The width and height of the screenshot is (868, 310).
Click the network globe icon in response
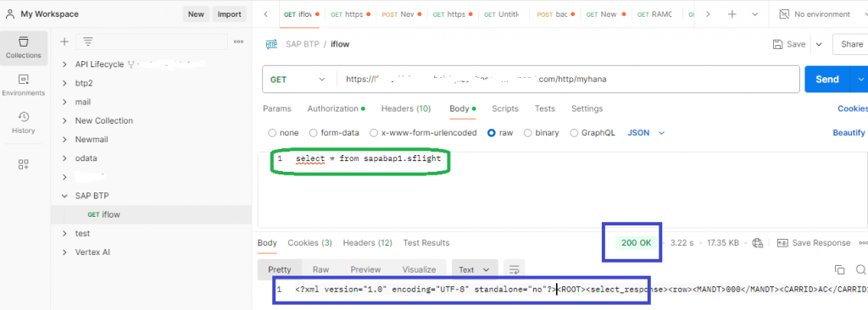(x=758, y=242)
